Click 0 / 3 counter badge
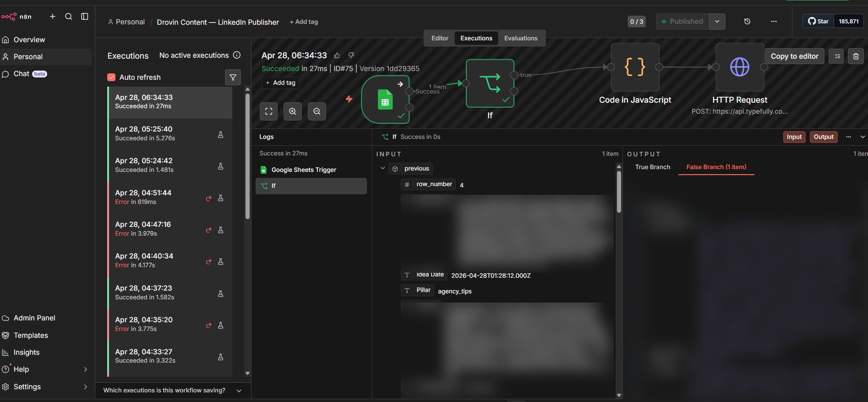Viewport: 868px width, 402px height. pyautogui.click(x=637, y=22)
